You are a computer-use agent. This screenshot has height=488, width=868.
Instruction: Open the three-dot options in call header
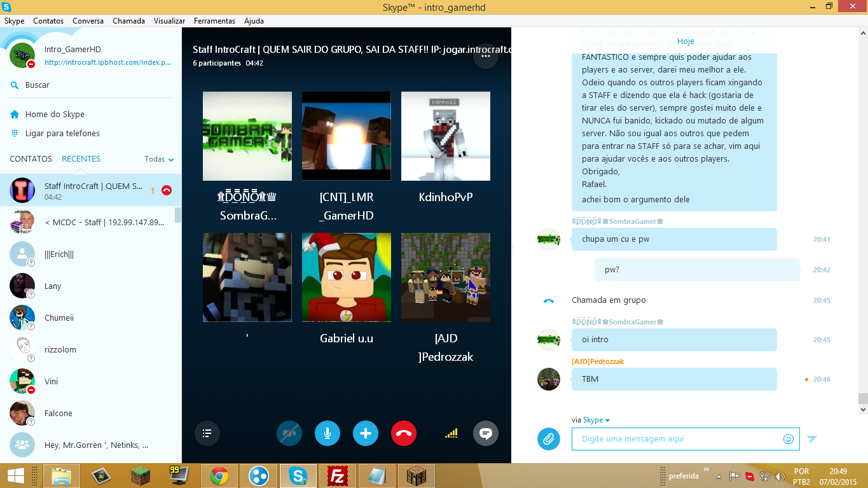point(486,56)
